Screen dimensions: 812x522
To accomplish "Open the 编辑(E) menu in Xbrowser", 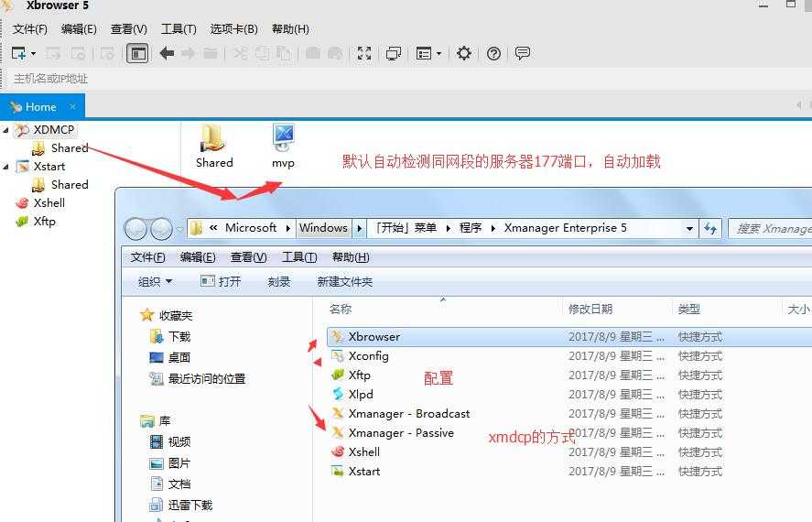I will coord(79,29).
